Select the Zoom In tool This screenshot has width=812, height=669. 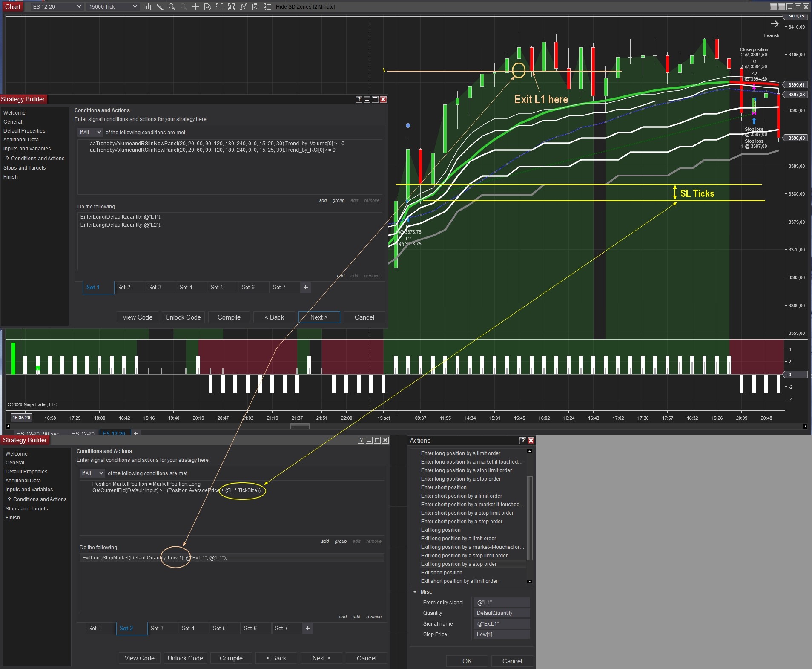click(172, 7)
